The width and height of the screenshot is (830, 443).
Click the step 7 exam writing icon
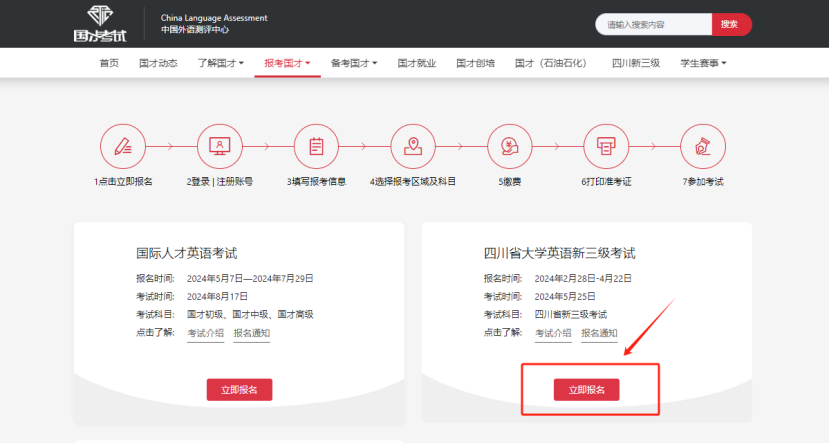point(702,147)
